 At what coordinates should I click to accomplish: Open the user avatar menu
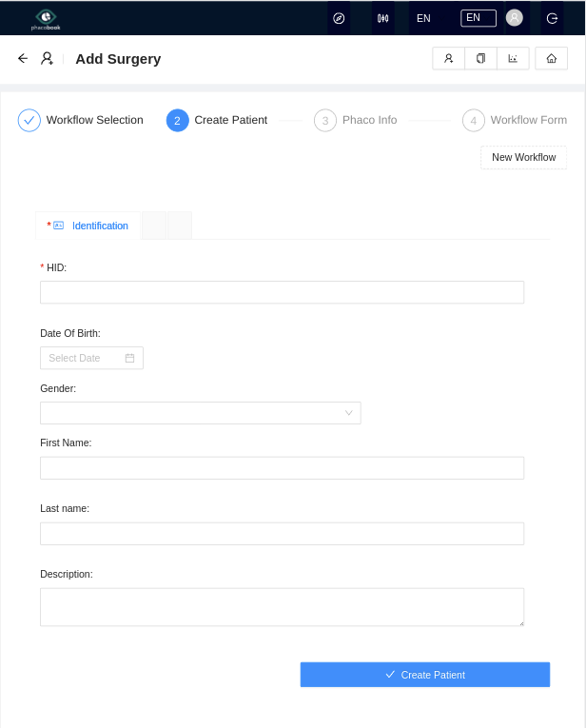(x=514, y=18)
